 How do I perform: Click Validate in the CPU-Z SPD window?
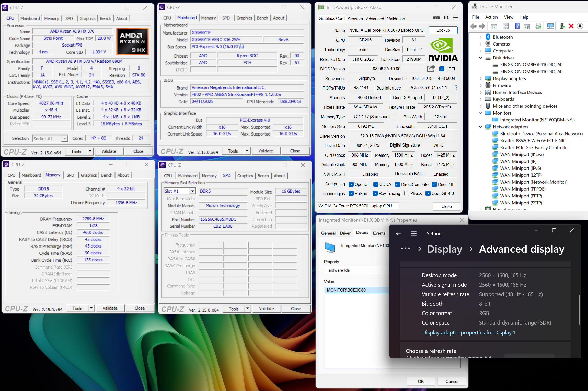point(266,309)
